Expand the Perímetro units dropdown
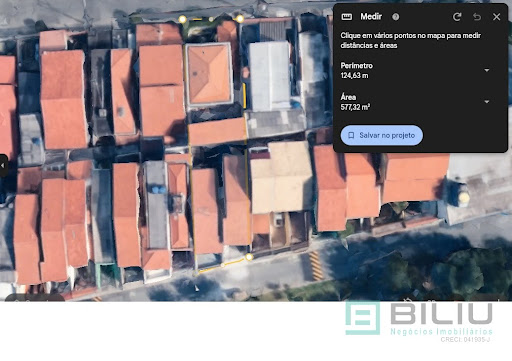 [487, 70]
